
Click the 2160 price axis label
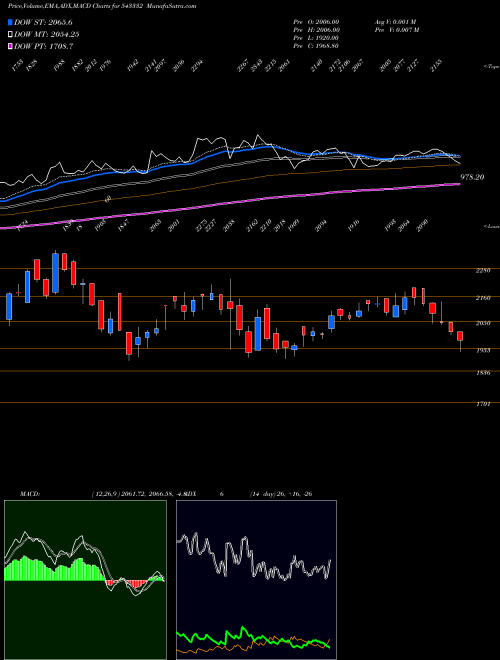[483, 298]
